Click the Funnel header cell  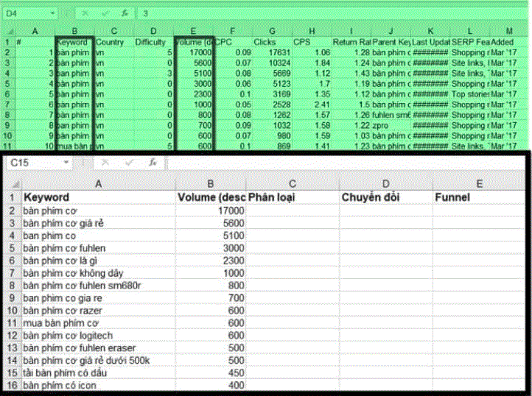(x=479, y=197)
